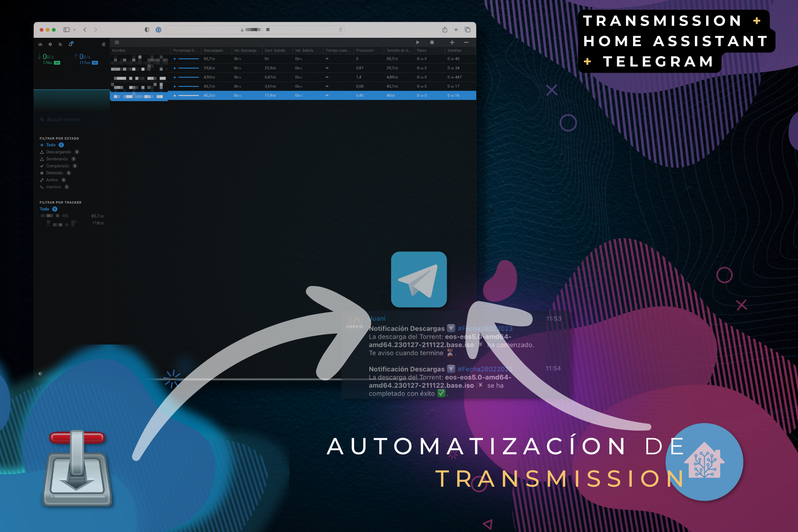Click the Home Assistant house logo
This screenshot has height=532, width=798.
(704, 462)
